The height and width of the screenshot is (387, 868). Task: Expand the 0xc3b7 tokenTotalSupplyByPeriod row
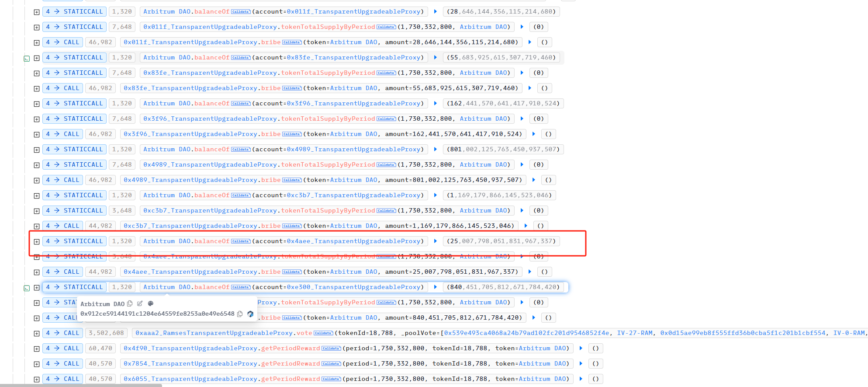click(x=37, y=211)
